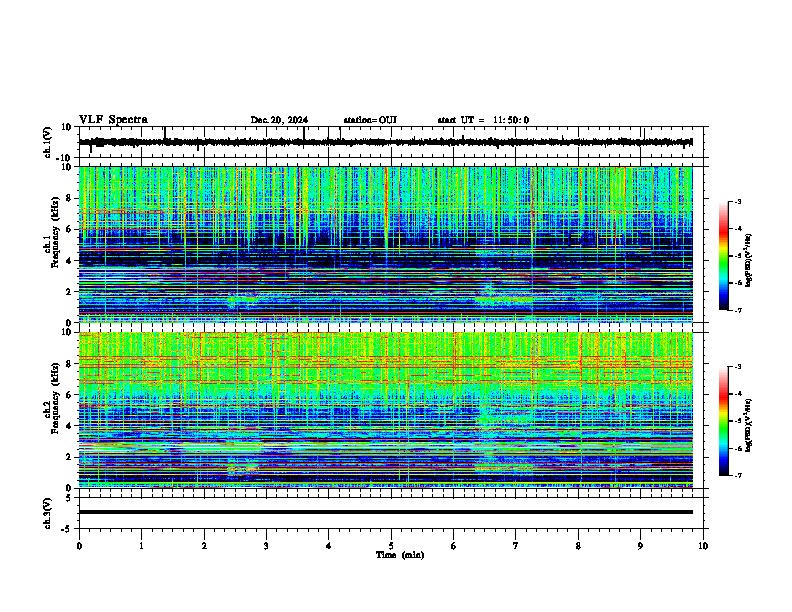Click the color scale bar beside ch.1 spectrogram
The width and height of the screenshot is (792, 612).
pos(724,256)
